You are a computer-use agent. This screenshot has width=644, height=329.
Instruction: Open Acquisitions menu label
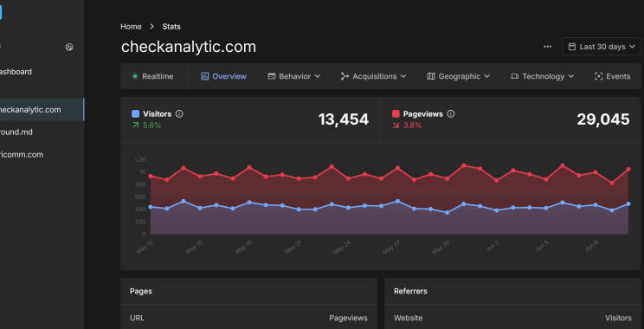(375, 76)
